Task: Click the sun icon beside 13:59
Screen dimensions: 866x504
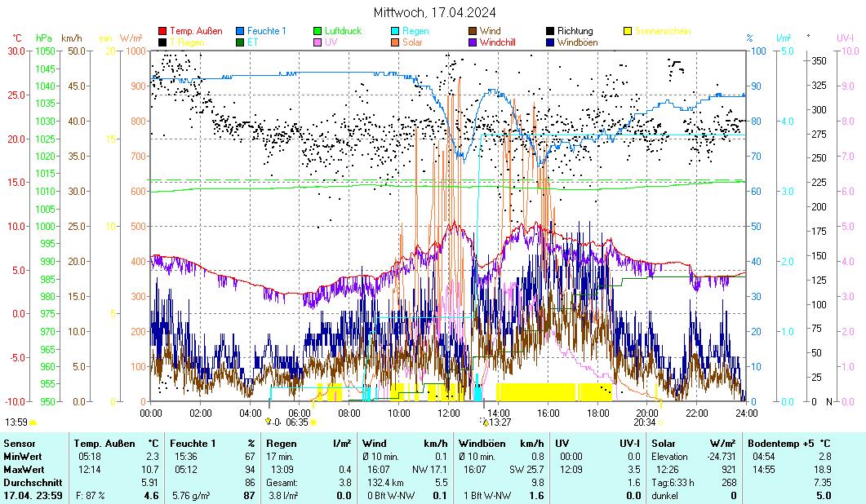Action: [33, 422]
